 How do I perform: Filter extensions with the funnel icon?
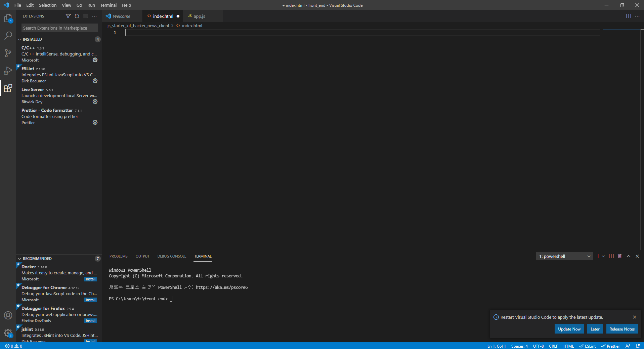point(68,16)
